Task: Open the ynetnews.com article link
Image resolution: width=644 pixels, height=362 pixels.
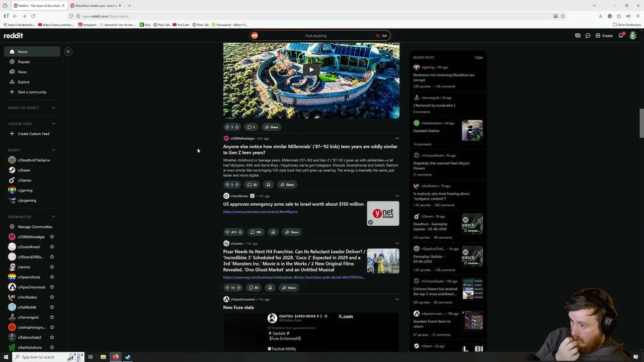Action: pos(260,212)
